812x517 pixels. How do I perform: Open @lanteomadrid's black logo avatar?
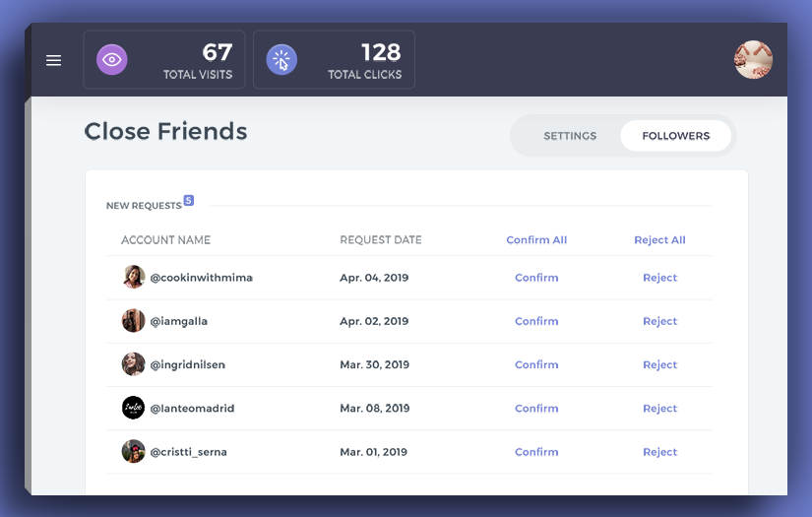tap(133, 408)
